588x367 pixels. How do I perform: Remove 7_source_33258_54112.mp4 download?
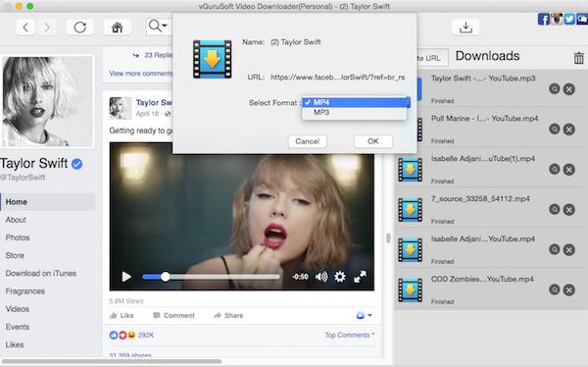(568, 210)
